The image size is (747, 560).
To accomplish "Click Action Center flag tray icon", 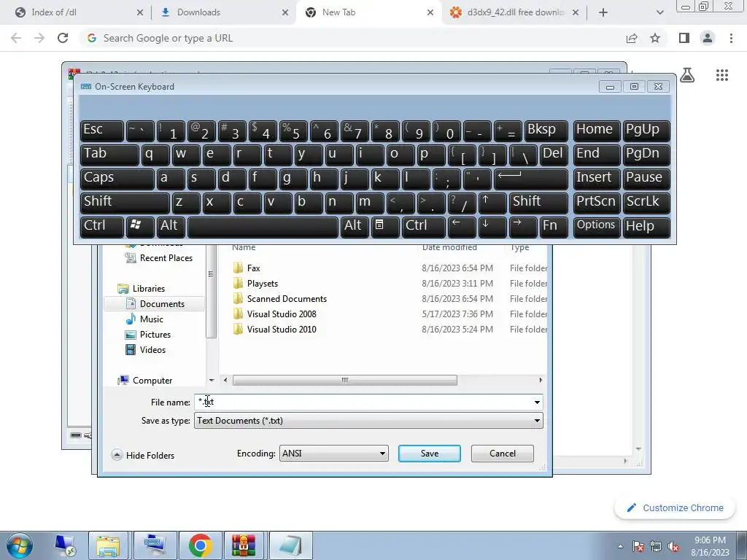I will [x=638, y=546].
